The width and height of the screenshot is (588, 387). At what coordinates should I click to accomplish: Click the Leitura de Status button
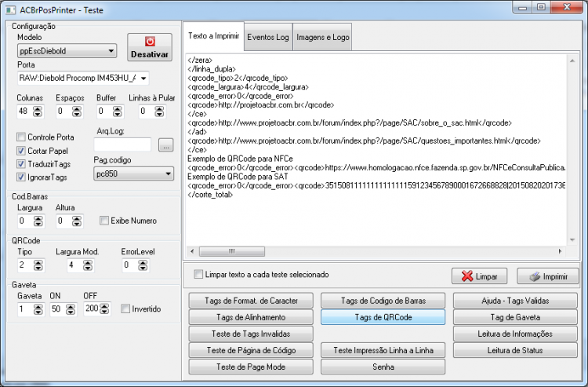pyautogui.click(x=515, y=350)
